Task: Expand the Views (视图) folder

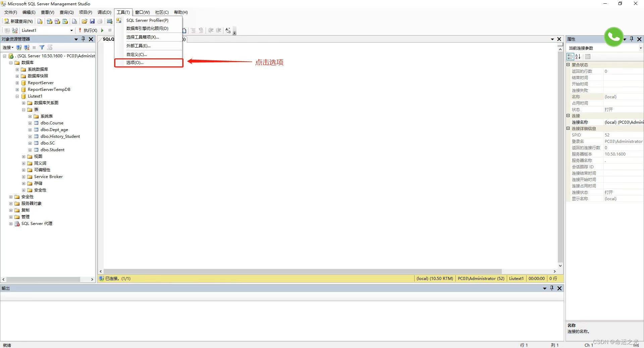Action: click(23, 157)
